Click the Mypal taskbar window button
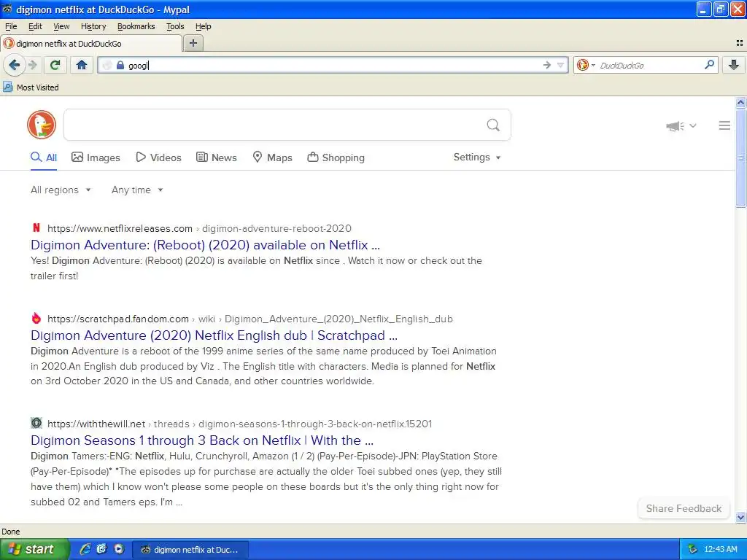The height and width of the screenshot is (560, 747). [x=190, y=550]
